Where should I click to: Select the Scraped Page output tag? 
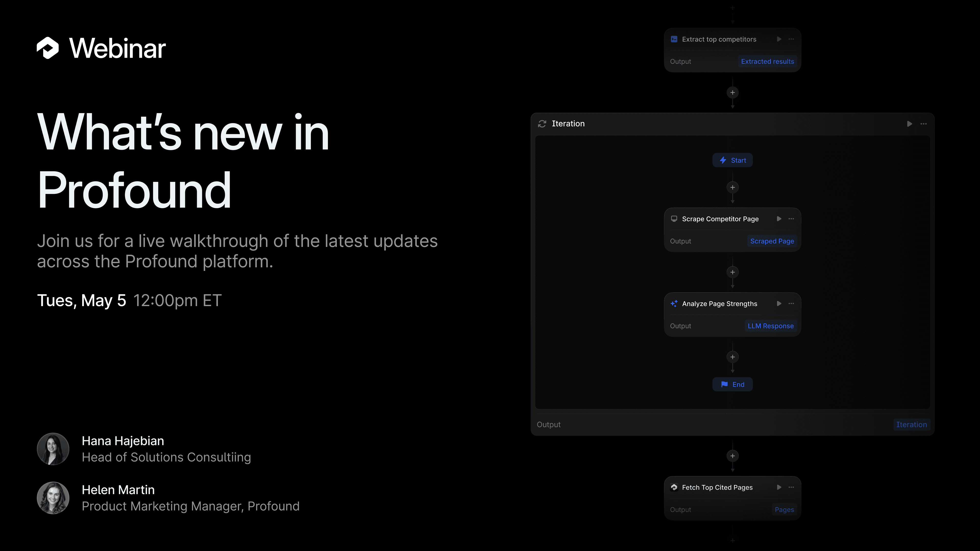pos(772,241)
